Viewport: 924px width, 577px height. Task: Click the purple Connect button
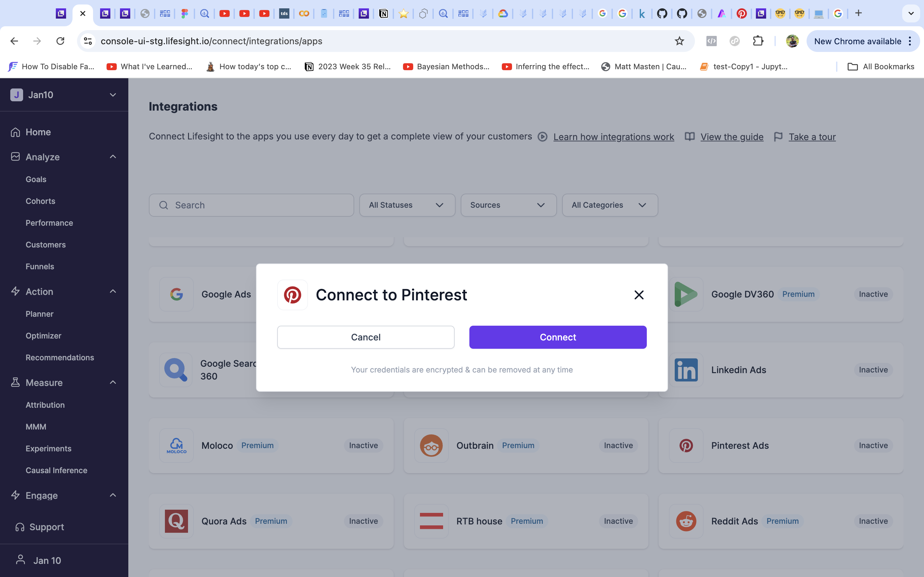[558, 337]
